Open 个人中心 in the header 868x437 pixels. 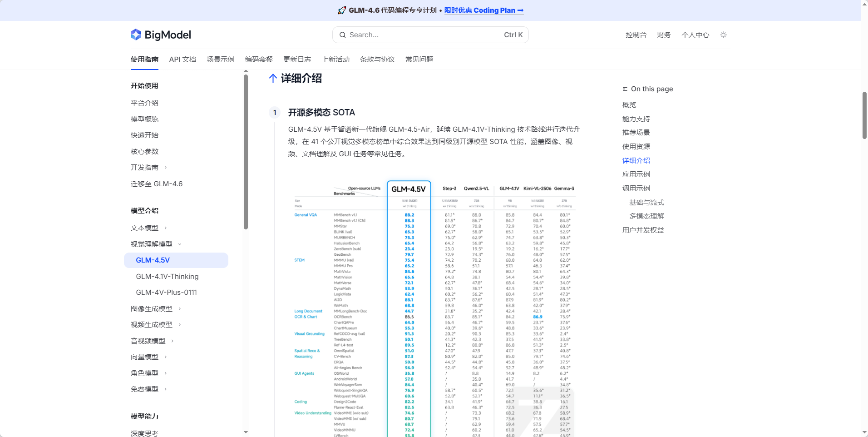695,35
